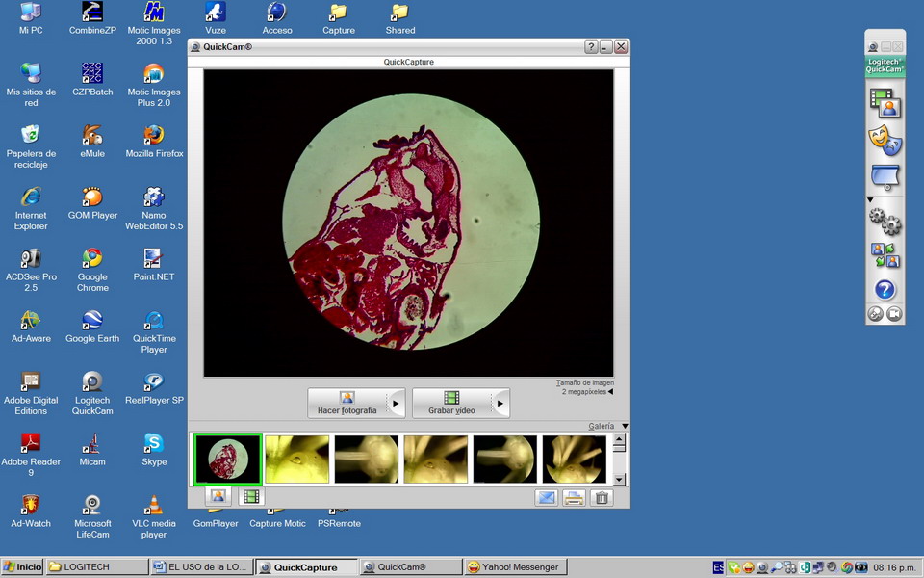Show photos only in gallery filter
The image size is (924, 578).
[x=218, y=496]
